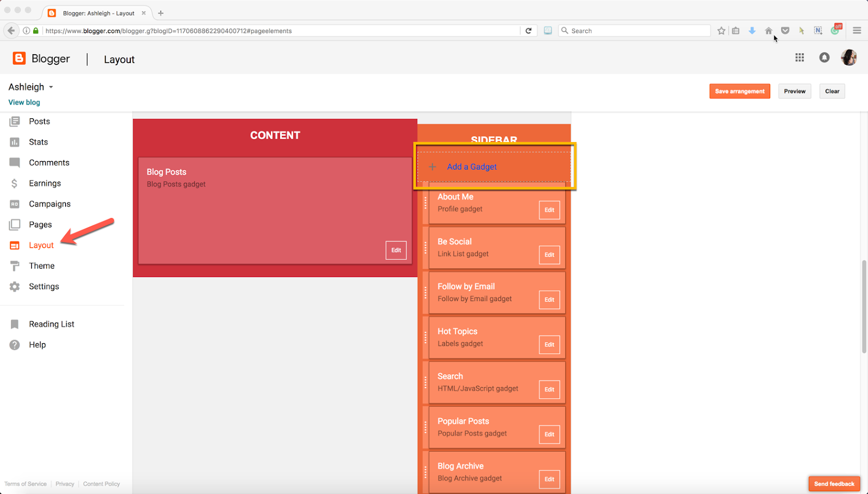Open the blog via View blog link
Screen dimensions: 868x494
point(23,102)
